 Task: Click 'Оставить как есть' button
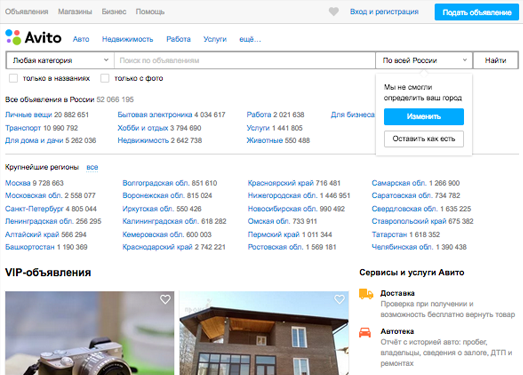coord(424,139)
